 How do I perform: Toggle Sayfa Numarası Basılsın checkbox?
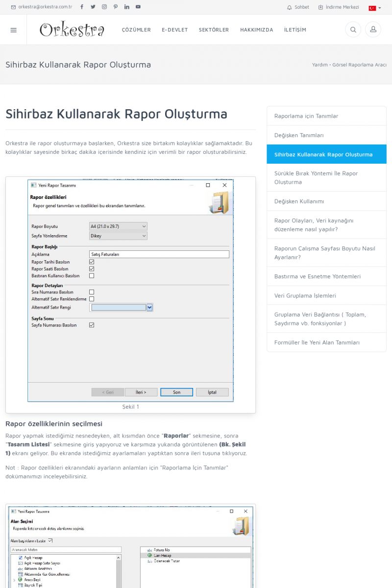click(x=92, y=325)
